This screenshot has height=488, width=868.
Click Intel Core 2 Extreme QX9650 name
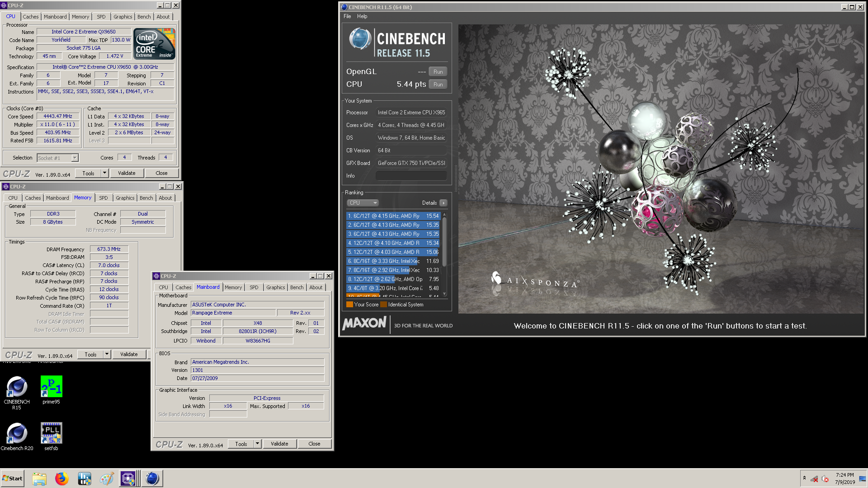(x=84, y=32)
